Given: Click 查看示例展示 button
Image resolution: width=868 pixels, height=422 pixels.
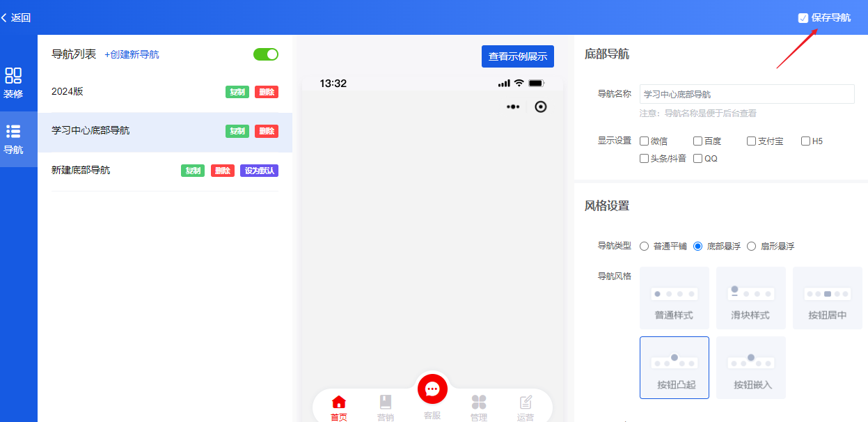Looking at the screenshot, I should coord(518,56).
